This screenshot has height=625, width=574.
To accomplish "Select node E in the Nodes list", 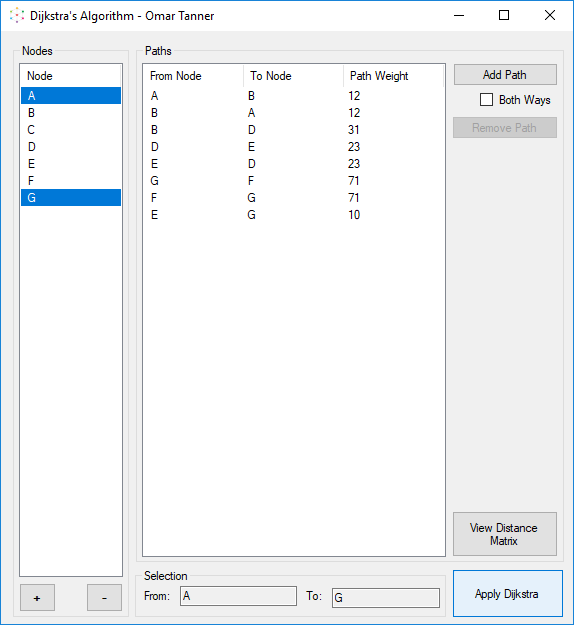I will (71, 164).
